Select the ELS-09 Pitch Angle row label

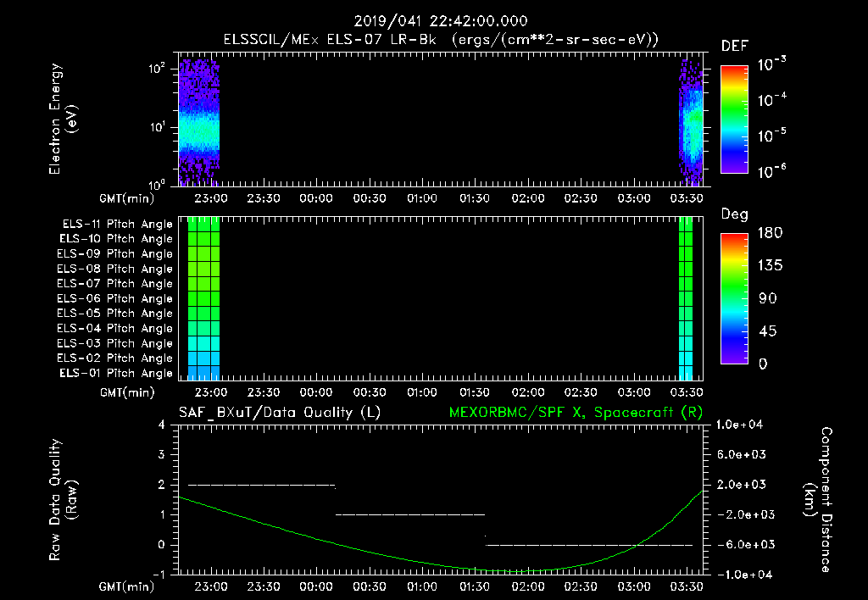[115, 254]
